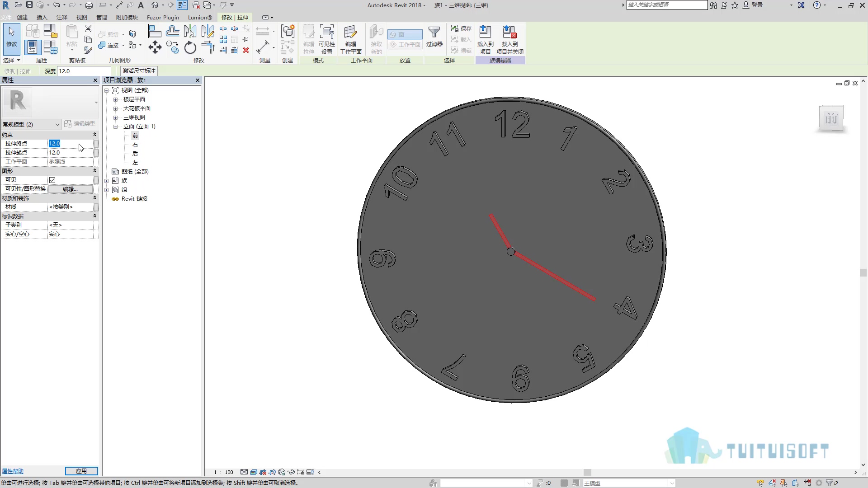Screen dimensions: 868x488
Task: Click Load into Project and Close
Action: pos(509,39)
